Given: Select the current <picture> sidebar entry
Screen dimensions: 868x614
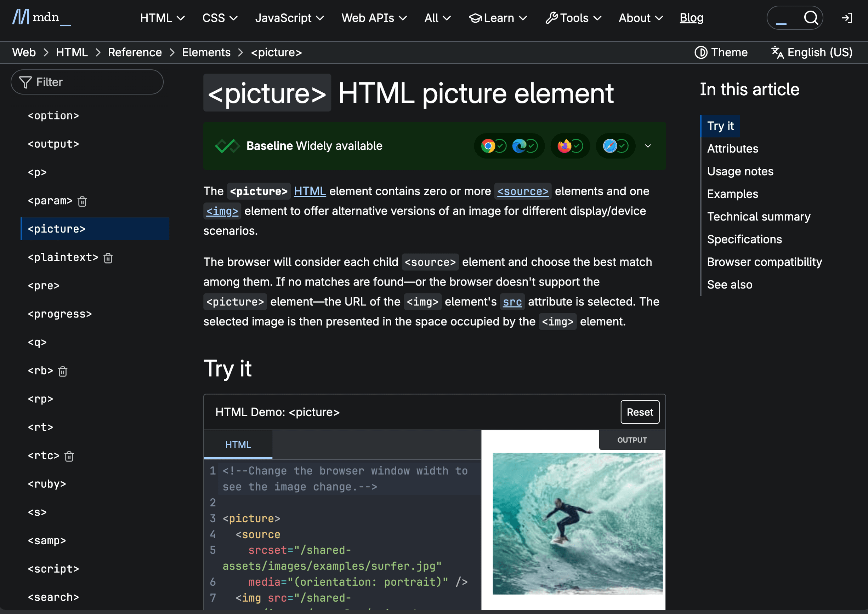Looking at the screenshot, I should 95,229.
